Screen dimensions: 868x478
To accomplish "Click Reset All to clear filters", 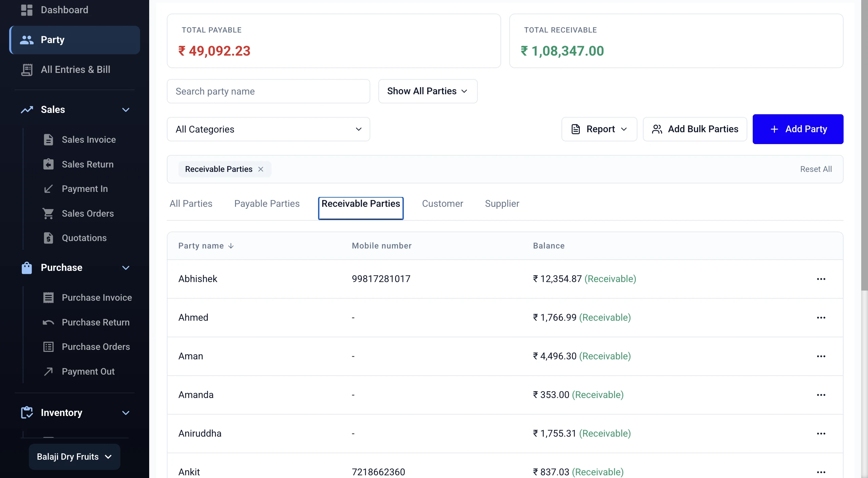I will [x=816, y=169].
